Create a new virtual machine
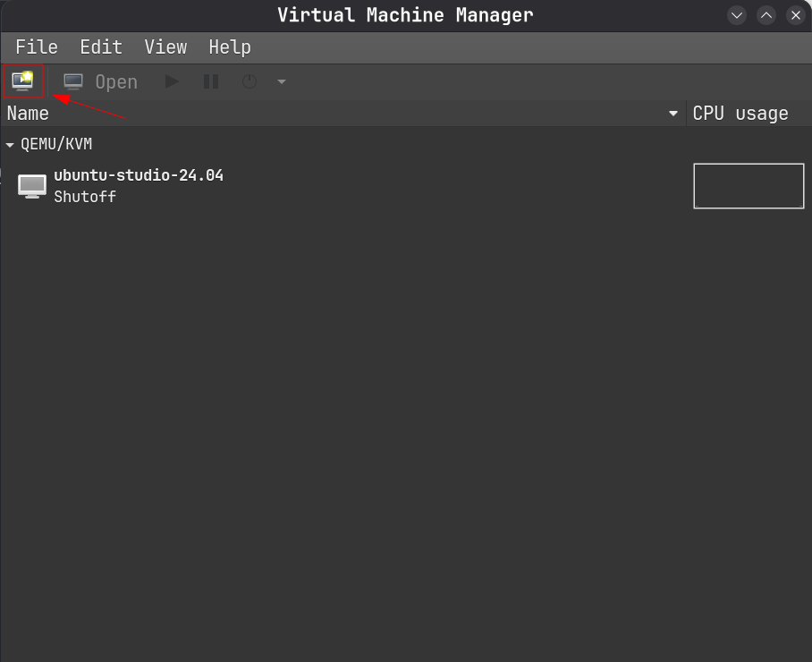 click(x=22, y=81)
